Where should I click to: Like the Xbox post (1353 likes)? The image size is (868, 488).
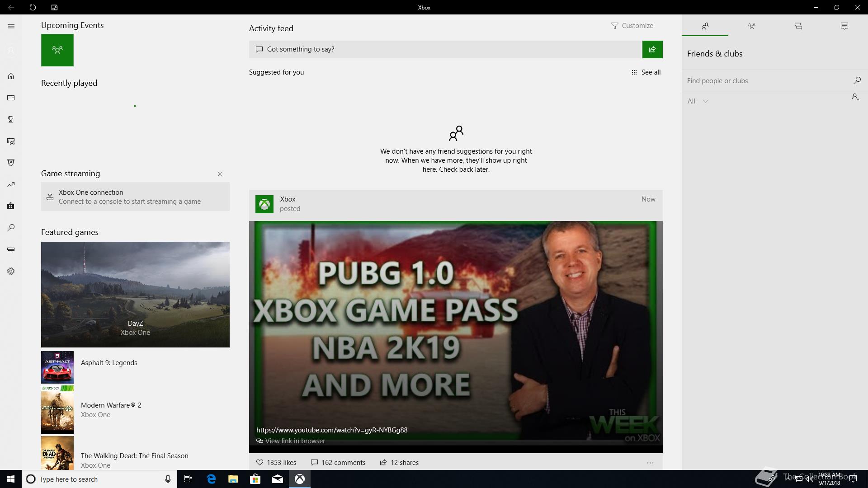click(x=276, y=463)
